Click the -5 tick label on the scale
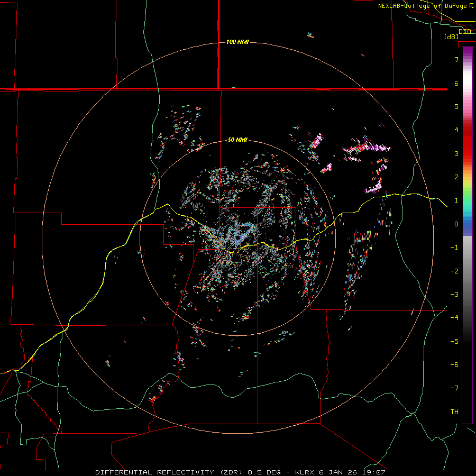The height and width of the screenshot is (476, 476). point(454,341)
